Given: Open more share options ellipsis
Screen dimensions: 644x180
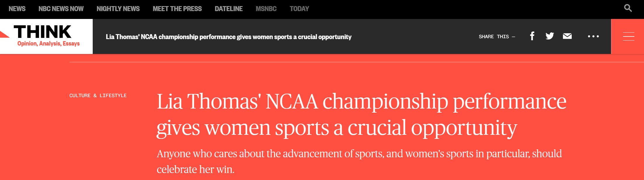Looking at the screenshot, I should [593, 36].
